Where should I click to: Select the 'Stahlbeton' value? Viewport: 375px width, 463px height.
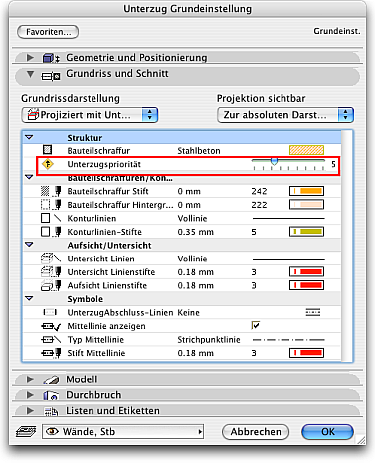(x=199, y=151)
